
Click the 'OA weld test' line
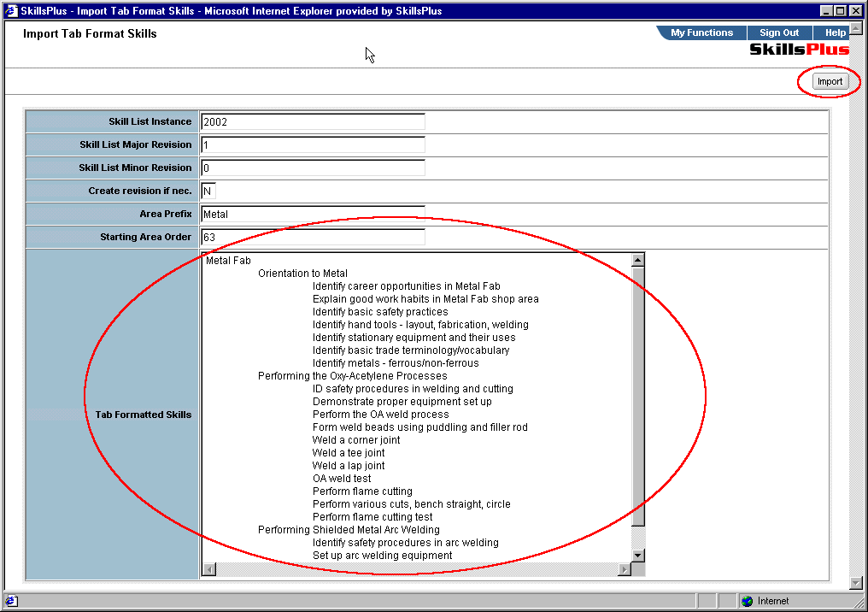click(342, 479)
